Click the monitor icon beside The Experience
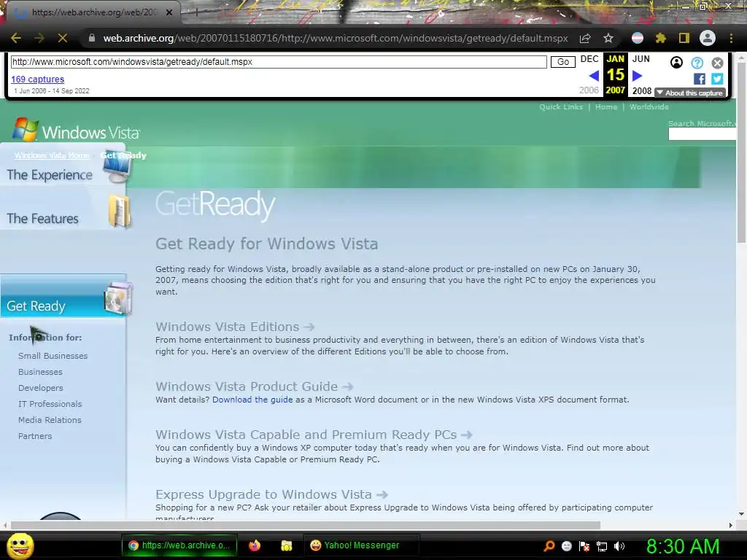 coord(117,168)
